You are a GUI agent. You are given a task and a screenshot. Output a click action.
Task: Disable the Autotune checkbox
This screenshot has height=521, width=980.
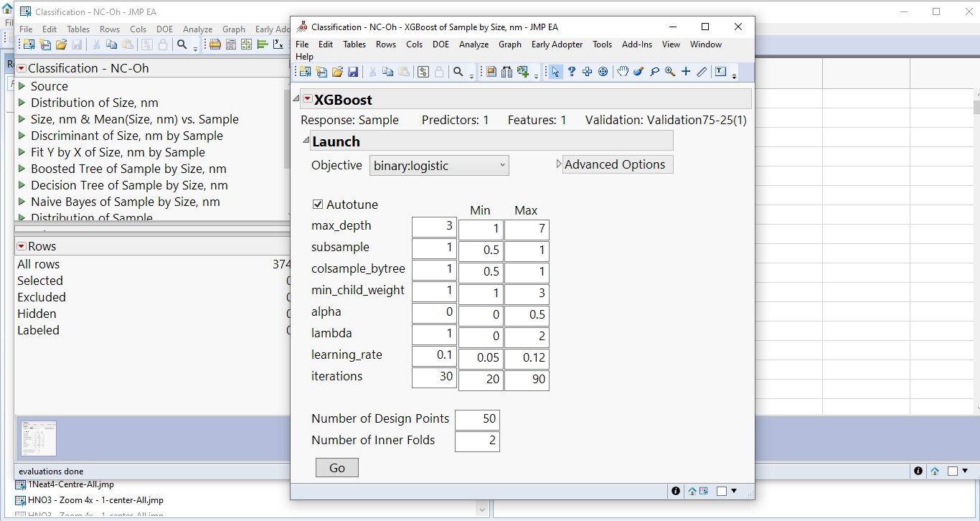tap(317, 204)
